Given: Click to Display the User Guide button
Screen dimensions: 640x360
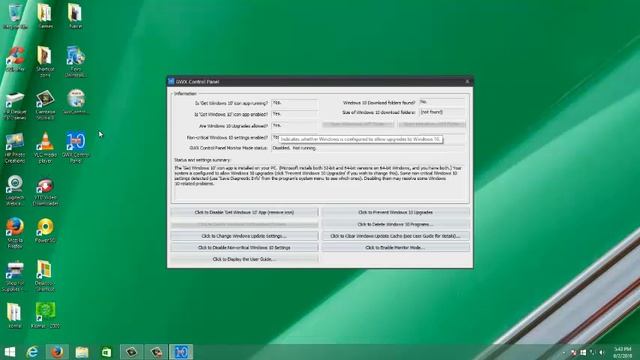Looking at the screenshot, I should 244,259.
